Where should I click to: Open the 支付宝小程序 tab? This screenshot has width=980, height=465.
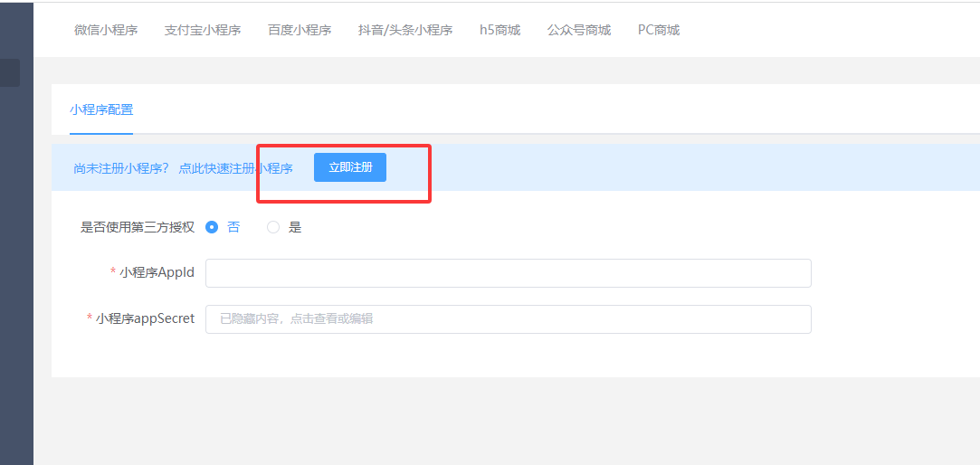(x=203, y=30)
